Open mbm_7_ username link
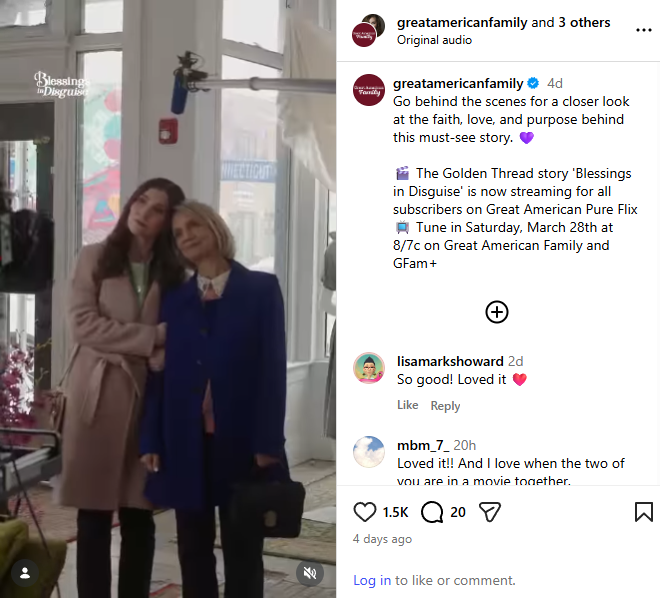Screen dimensions: 660x598 pyautogui.click(x=423, y=445)
